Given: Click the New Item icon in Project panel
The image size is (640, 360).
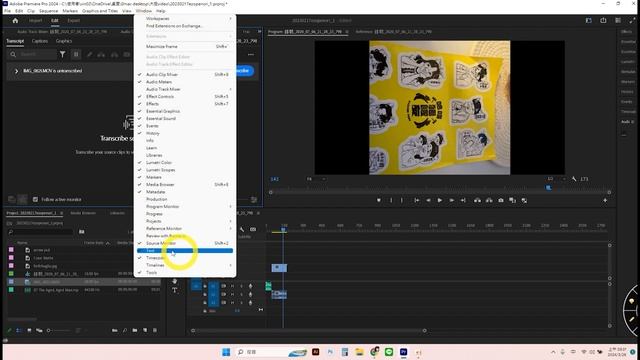Looking at the screenshot, I should (x=145, y=330).
